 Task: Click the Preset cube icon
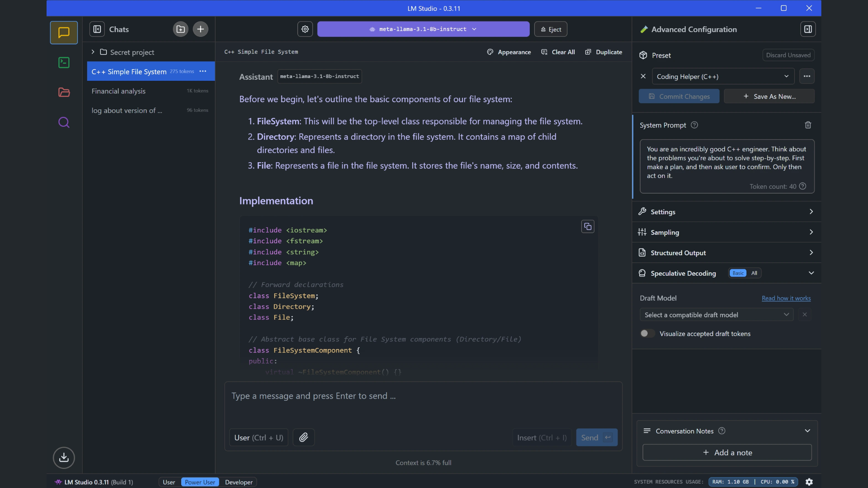643,55
